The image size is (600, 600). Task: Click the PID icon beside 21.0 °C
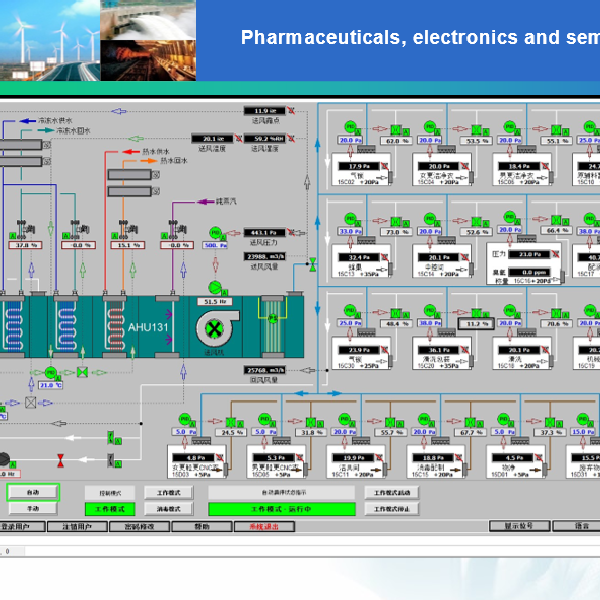pos(50,372)
